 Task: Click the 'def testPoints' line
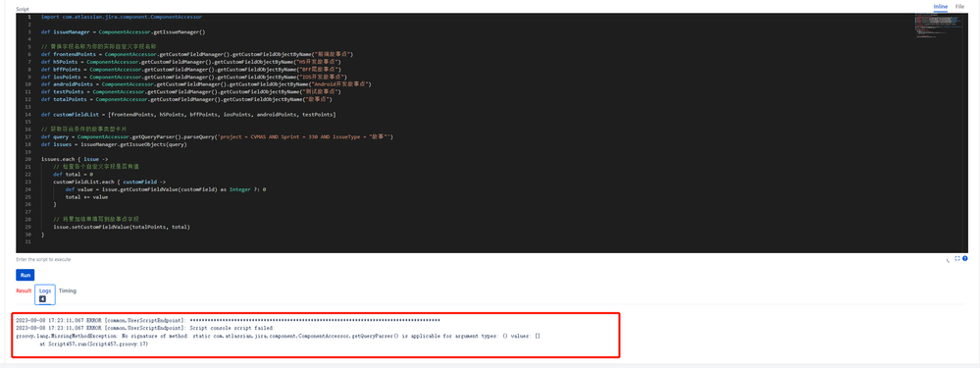point(191,92)
